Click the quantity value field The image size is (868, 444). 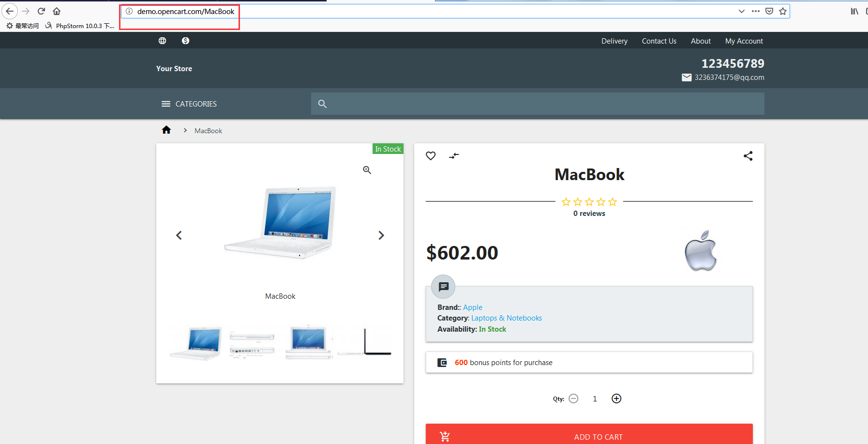[x=595, y=399]
